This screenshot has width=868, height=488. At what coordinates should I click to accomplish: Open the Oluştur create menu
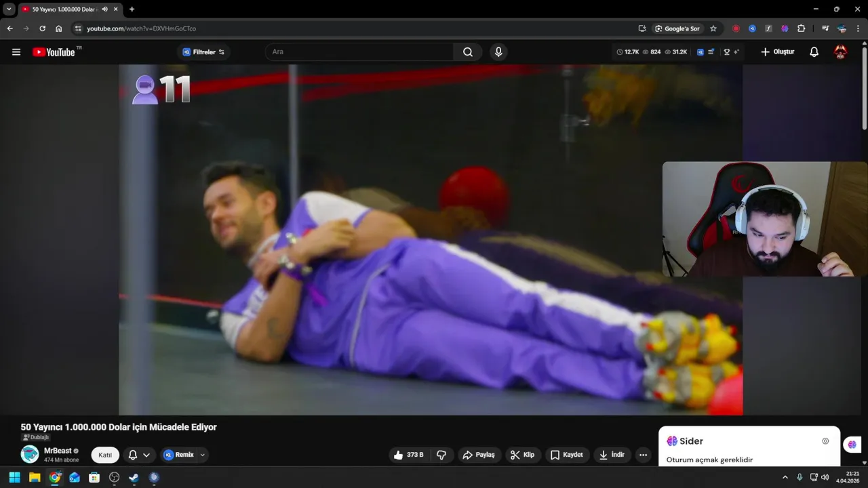tap(777, 52)
